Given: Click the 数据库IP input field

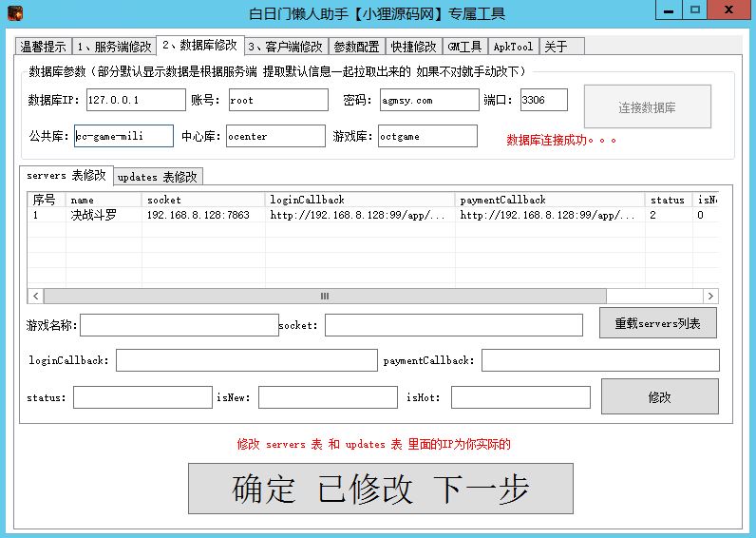Looking at the screenshot, I should [x=136, y=100].
